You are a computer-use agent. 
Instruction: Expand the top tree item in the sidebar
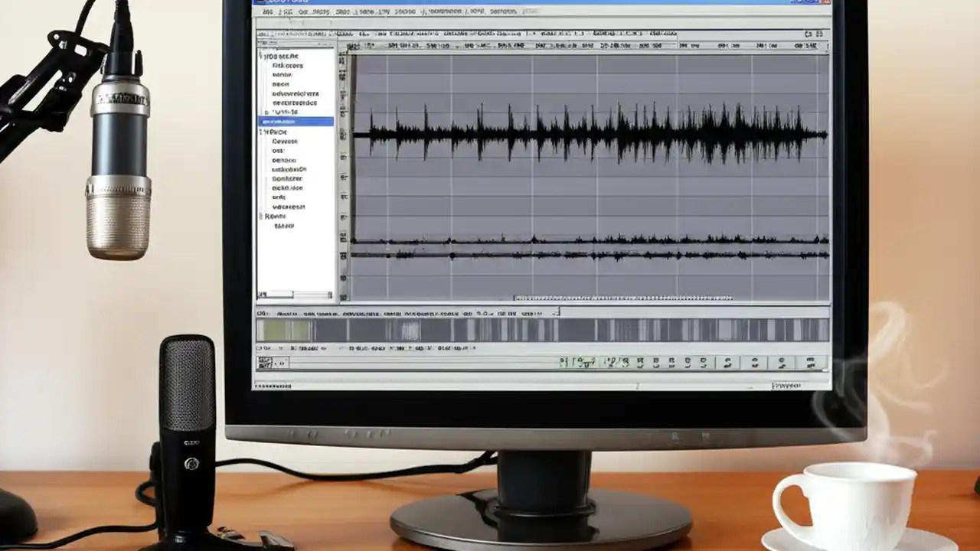(x=263, y=55)
